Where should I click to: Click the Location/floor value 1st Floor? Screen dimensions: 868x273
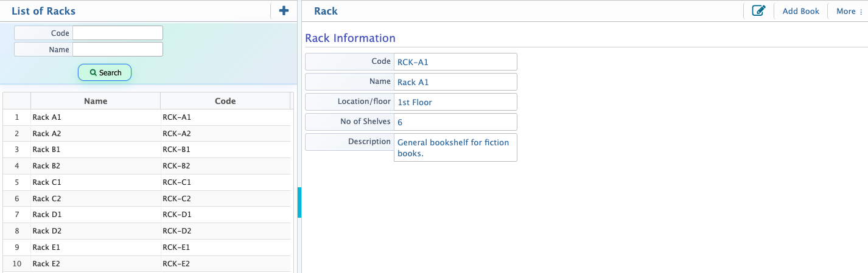click(x=455, y=102)
